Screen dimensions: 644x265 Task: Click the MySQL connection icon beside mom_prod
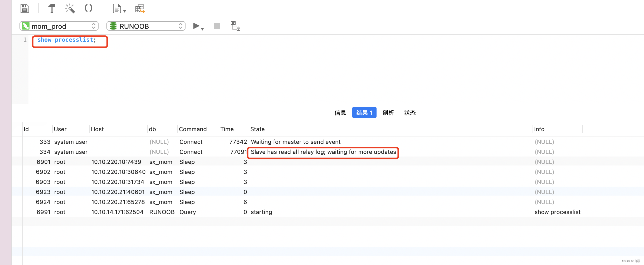26,26
